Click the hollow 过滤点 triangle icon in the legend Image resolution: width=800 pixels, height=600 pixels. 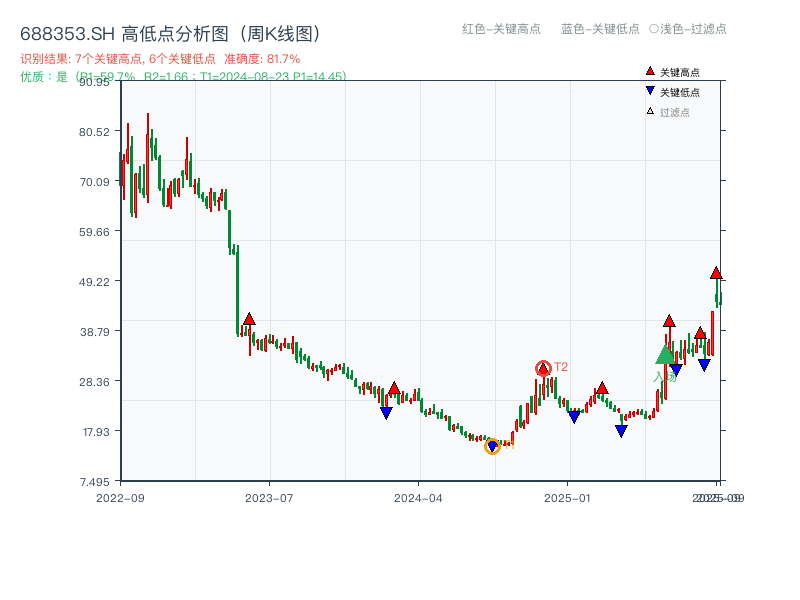(x=650, y=111)
